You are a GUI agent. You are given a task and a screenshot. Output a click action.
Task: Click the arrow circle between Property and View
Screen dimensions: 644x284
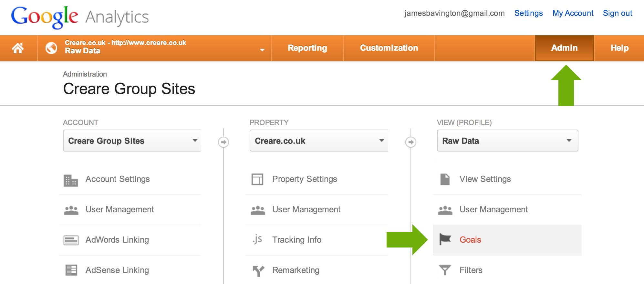[x=411, y=142]
